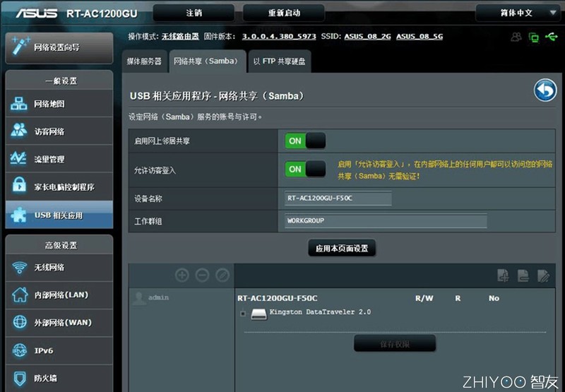Image resolution: width=565 pixels, height=392 pixels.
Task: Click the network clients status icon
Action: coord(534,37)
